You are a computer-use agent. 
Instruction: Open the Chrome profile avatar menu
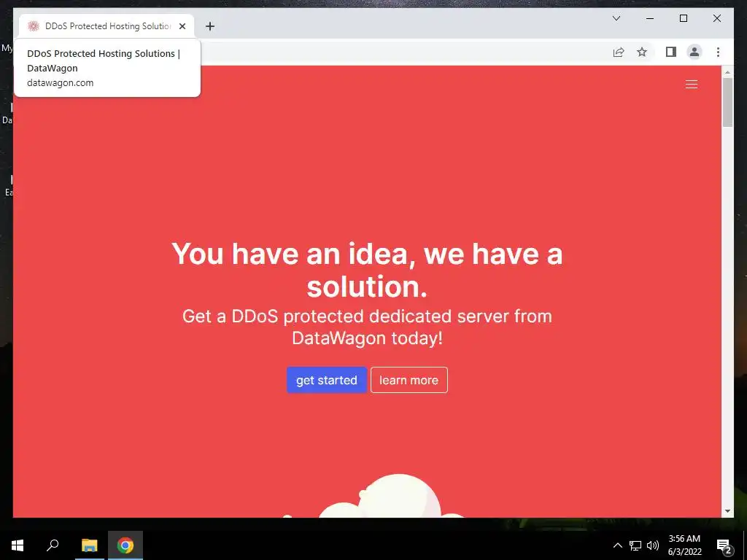694,52
